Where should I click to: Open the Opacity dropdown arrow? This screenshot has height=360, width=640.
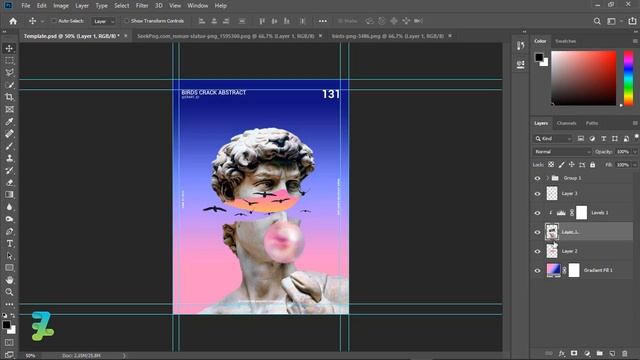(635, 151)
